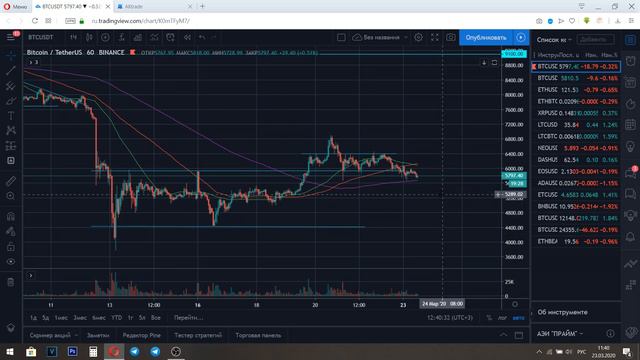The height and width of the screenshot is (360, 640).
Task: Open the Заметки notes tab
Action: [x=98, y=335]
